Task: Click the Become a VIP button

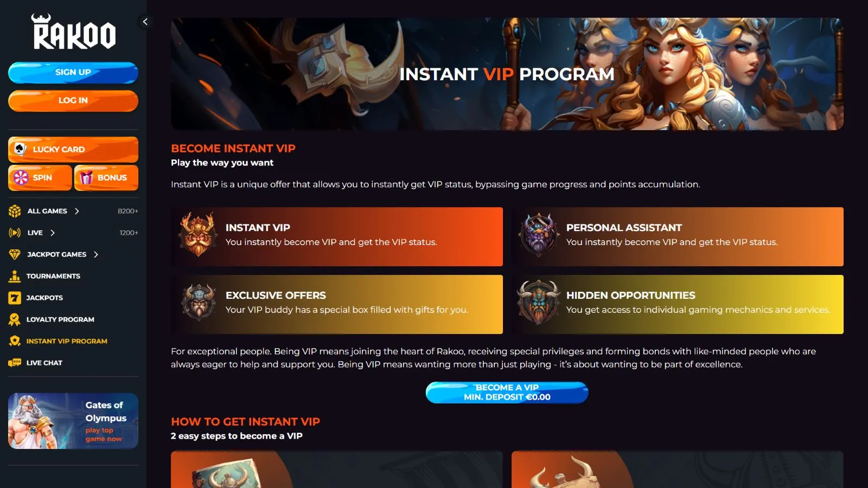Action: [507, 392]
